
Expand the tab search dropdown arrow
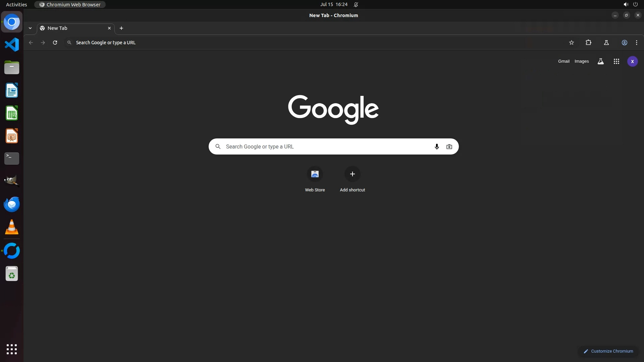30,28
